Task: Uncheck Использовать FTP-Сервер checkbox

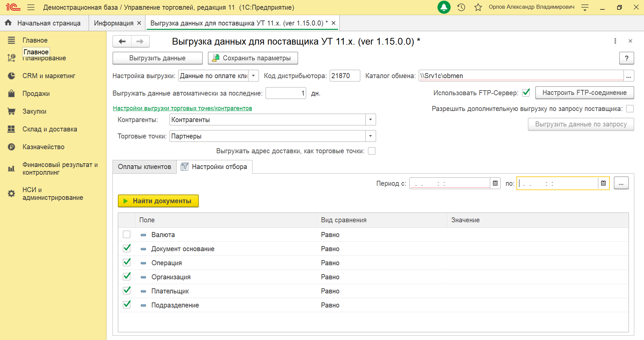Action: [x=526, y=93]
